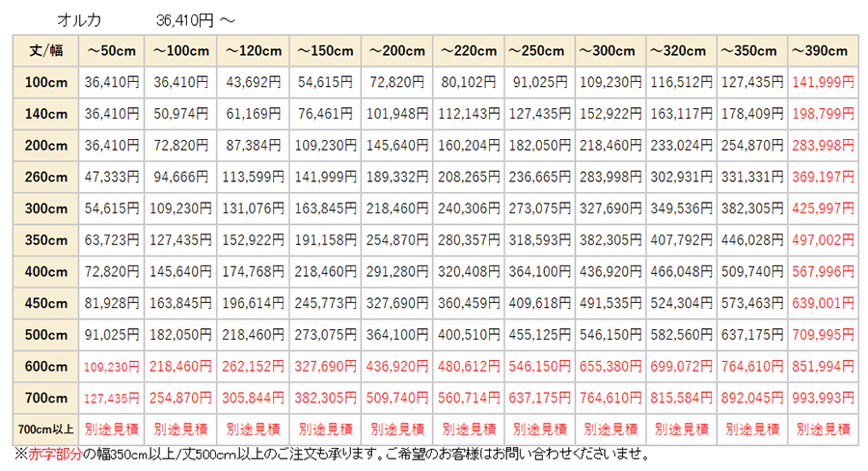Click 別途見積 in the ～50cm column

[113, 428]
